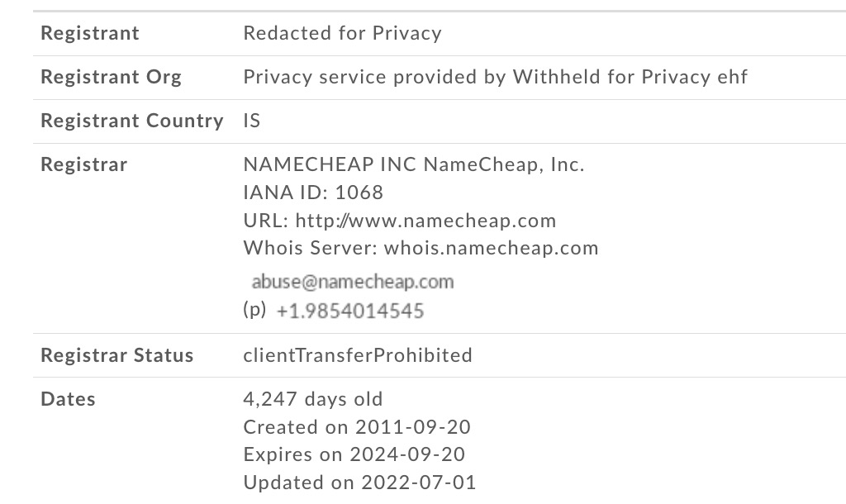Screen dimensions: 846x504
Task: Click the Registrar Status label
Action: pyautogui.click(x=117, y=355)
